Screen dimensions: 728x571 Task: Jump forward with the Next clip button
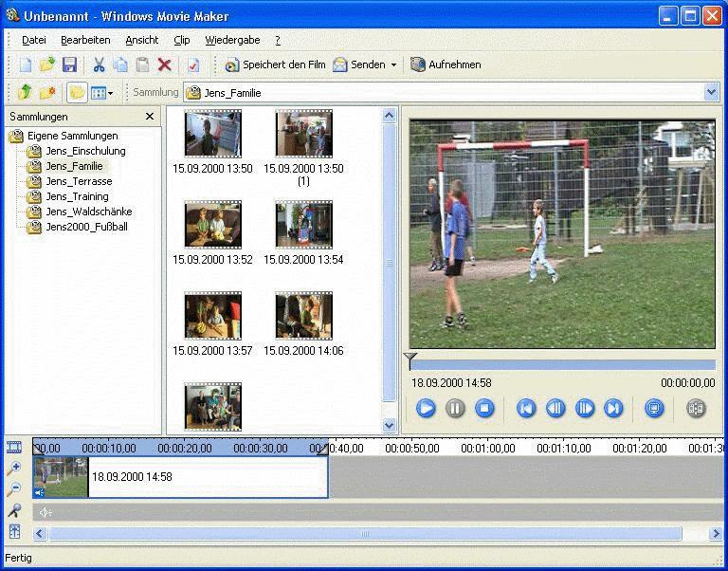613,409
